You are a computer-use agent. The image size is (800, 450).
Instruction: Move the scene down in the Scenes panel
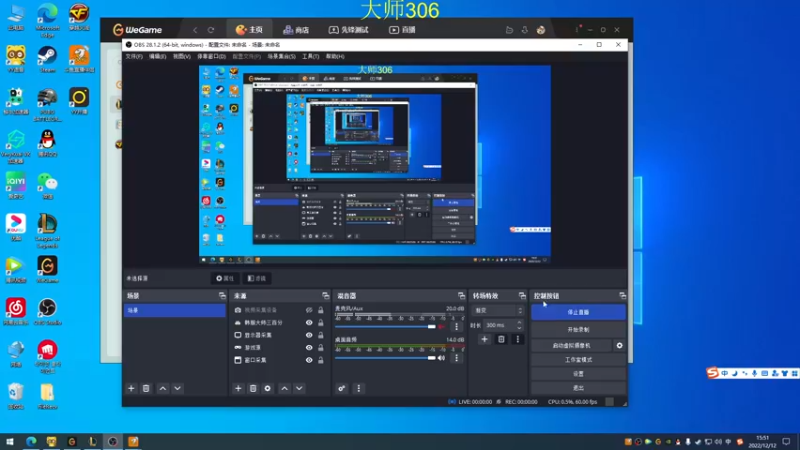coord(178,388)
